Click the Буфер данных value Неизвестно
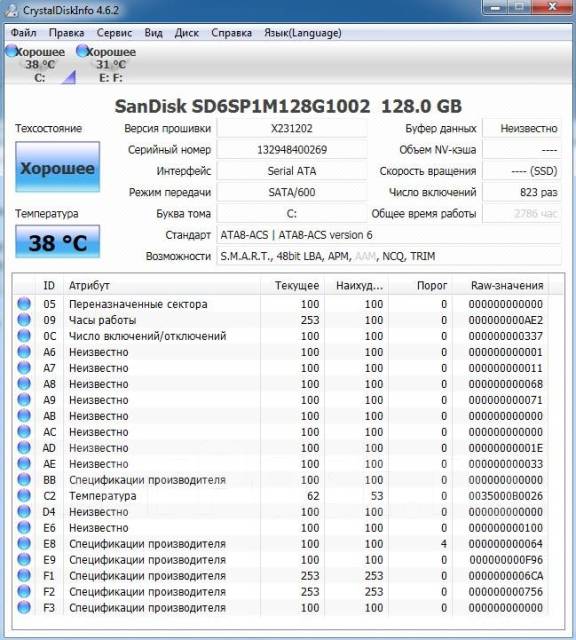This screenshot has height=640, width=576. point(522,129)
